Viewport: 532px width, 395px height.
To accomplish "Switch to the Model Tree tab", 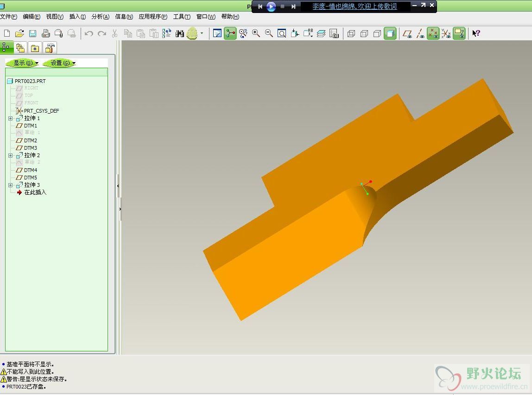I will tap(6, 47).
